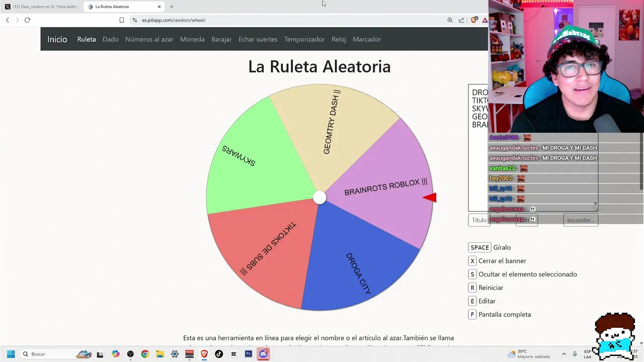Click the weather widget showing 30°C
644x362 pixels.
pyautogui.click(x=528, y=354)
